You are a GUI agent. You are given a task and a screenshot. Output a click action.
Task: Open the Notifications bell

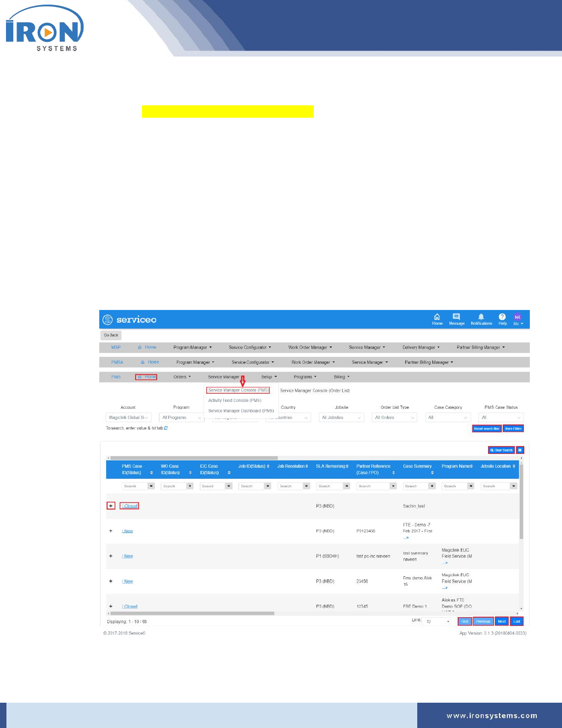pos(481,319)
